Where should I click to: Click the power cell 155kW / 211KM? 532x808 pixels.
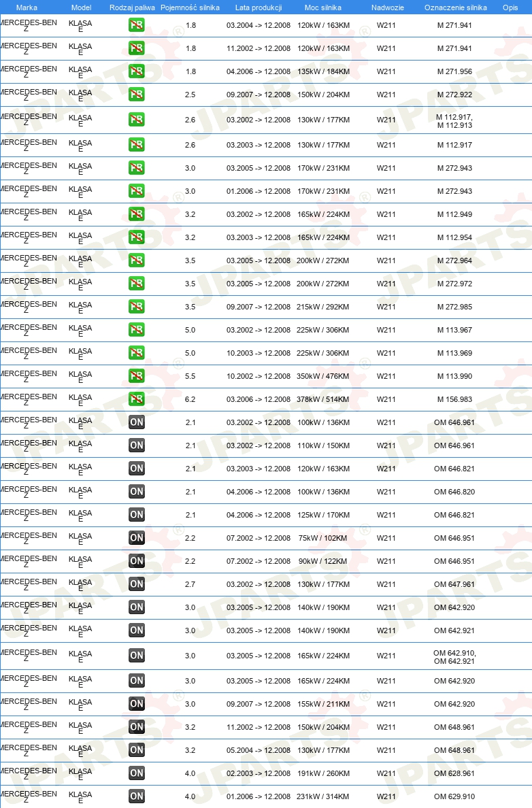click(324, 704)
